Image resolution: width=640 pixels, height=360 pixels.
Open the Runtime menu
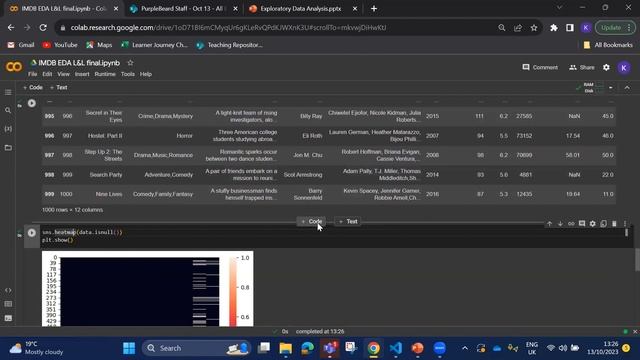tap(105, 74)
